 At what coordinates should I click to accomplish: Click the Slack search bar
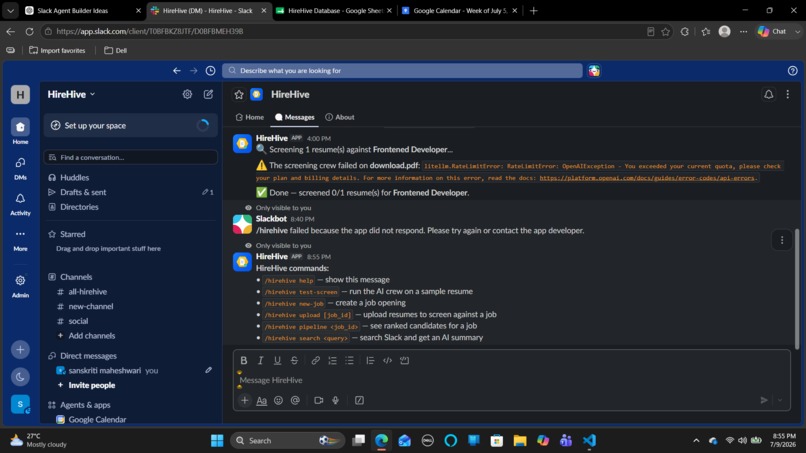402,70
